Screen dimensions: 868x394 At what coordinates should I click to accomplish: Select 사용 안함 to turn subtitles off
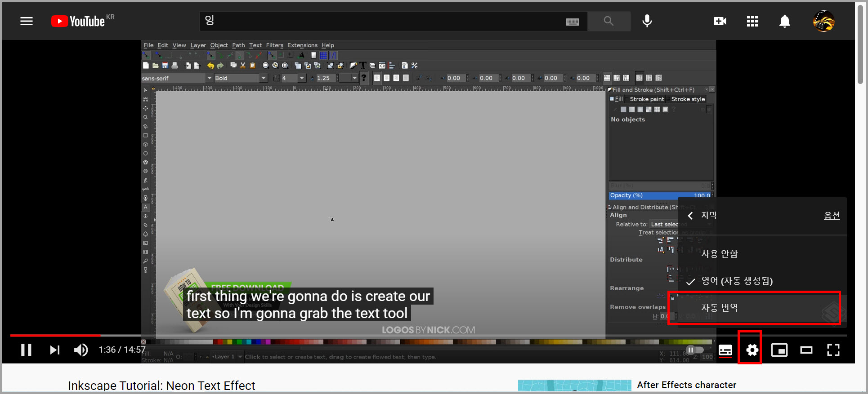(762, 254)
